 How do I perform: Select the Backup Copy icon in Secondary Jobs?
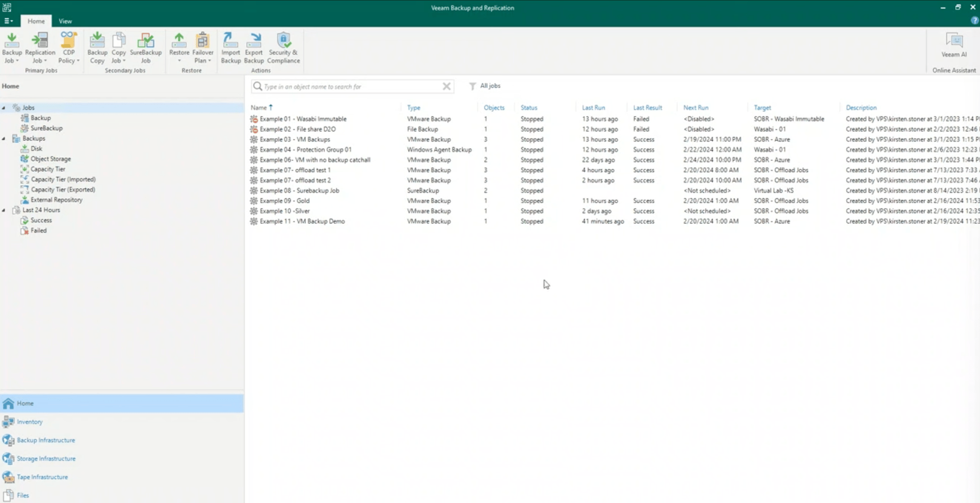click(97, 47)
